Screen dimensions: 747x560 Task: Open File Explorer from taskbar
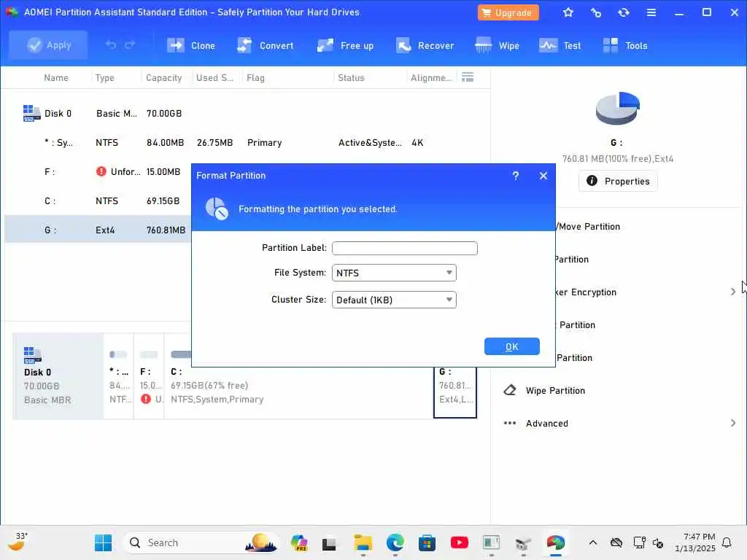click(363, 542)
